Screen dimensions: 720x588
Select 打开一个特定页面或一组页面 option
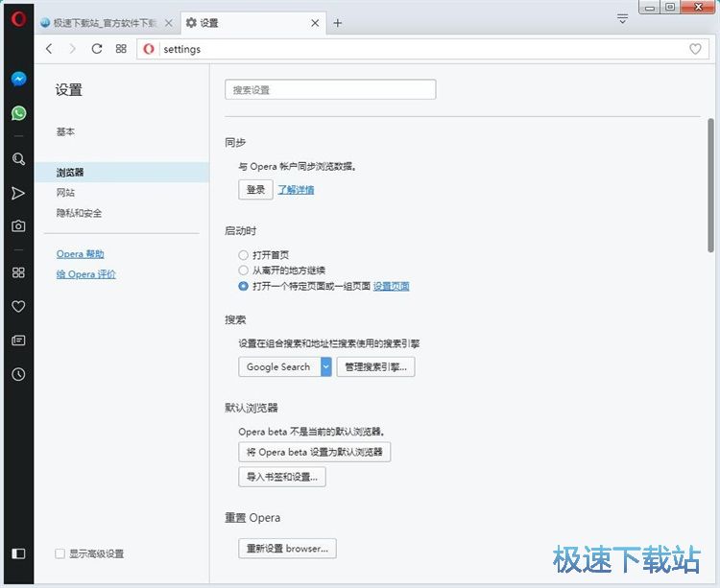(x=244, y=286)
